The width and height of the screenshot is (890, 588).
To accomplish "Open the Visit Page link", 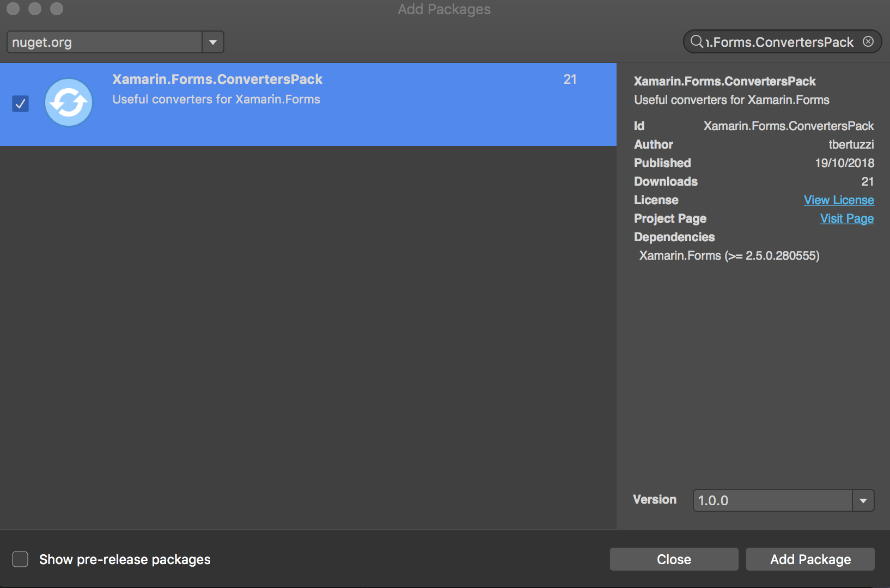I will 847,218.
